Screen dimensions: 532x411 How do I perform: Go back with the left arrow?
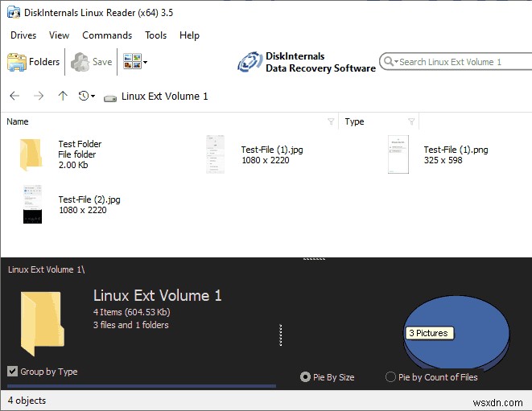pyautogui.click(x=14, y=96)
